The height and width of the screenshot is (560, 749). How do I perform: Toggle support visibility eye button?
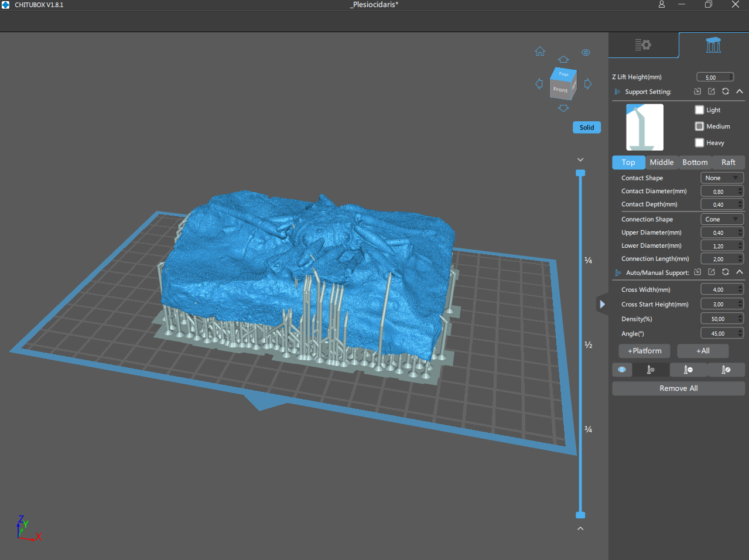click(x=622, y=370)
